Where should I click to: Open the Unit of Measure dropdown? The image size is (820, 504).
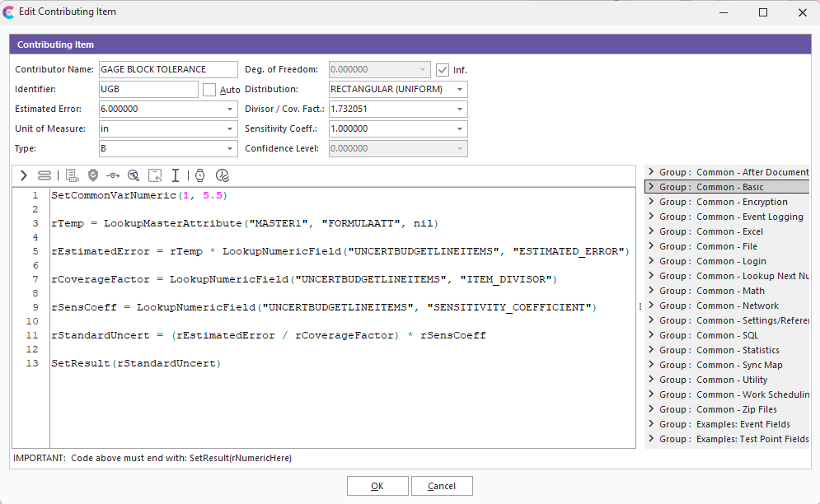(x=229, y=129)
